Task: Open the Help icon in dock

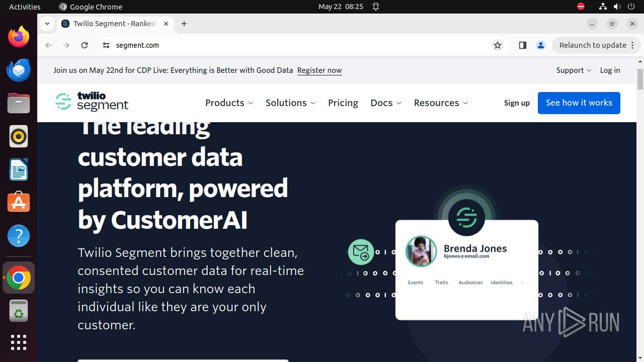Action: 19,236
